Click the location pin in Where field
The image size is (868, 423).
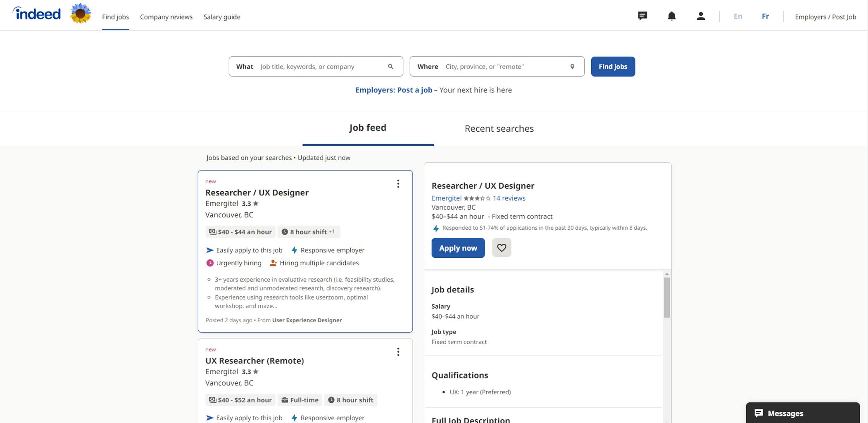click(x=572, y=67)
